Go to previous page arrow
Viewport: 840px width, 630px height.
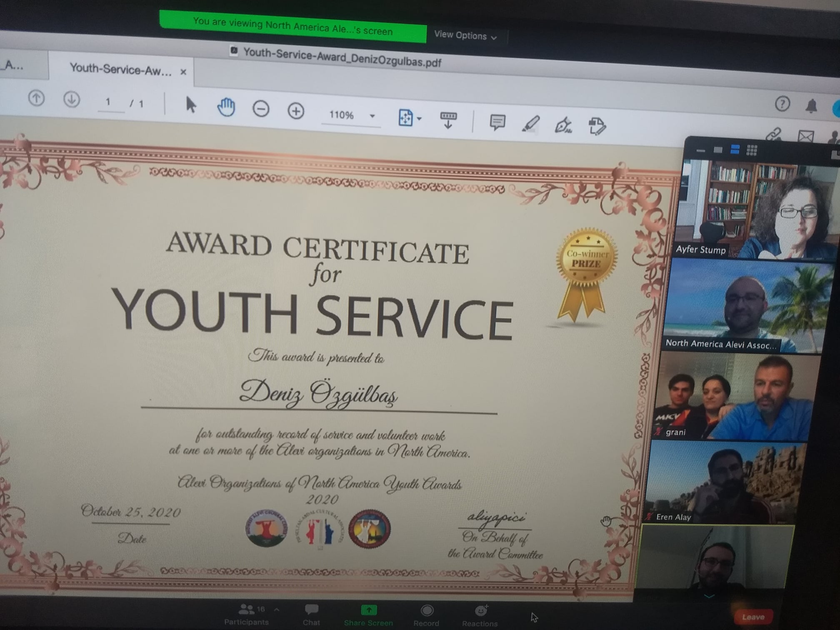(37, 99)
